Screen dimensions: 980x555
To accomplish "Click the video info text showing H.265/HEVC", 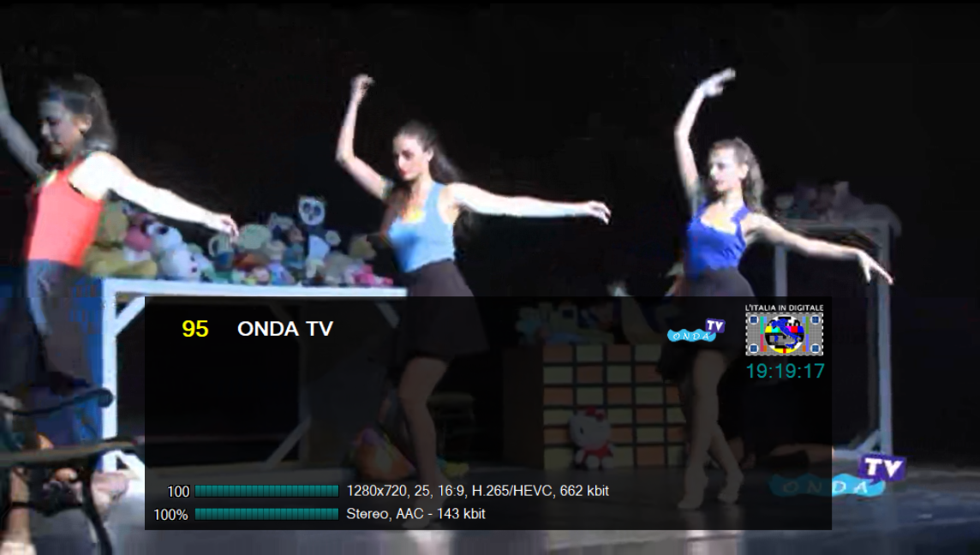I will pyautogui.click(x=477, y=491).
